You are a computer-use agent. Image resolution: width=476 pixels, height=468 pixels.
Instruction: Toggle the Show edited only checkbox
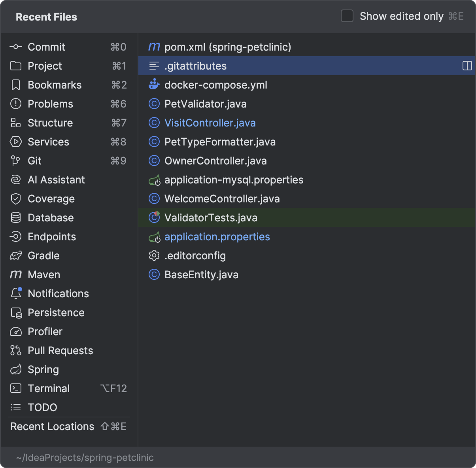pyautogui.click(x=347, y=16)
